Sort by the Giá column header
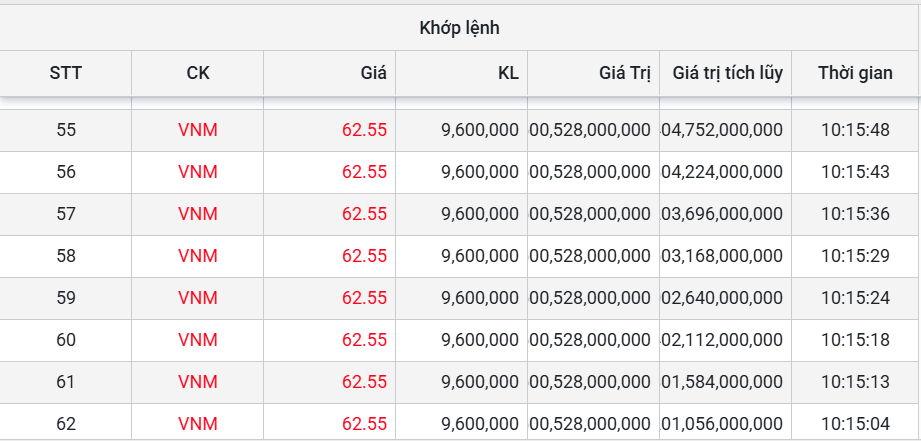The image size is (921, 441). 373,73
